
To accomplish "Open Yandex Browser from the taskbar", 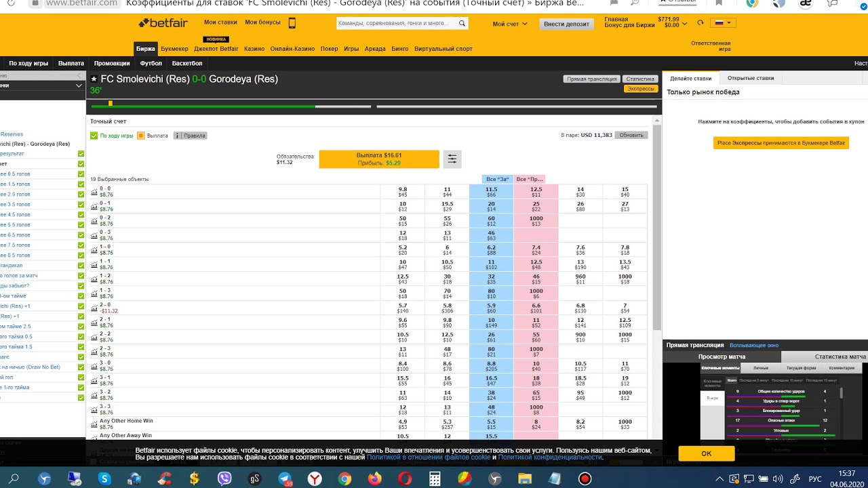I will pos(315,479).
